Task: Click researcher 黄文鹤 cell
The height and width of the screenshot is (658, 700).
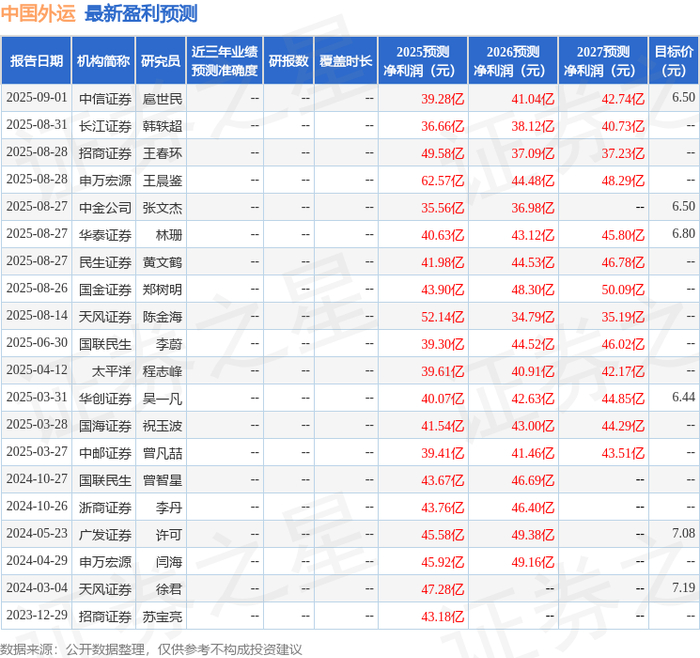Action: pyautogui.click(x=162, y=262)
